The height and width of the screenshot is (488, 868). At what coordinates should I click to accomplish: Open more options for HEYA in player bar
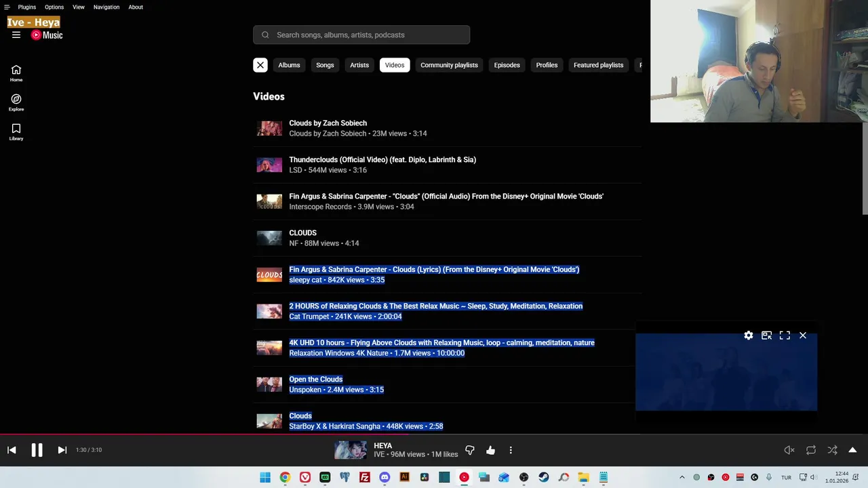tap(511, 450)
